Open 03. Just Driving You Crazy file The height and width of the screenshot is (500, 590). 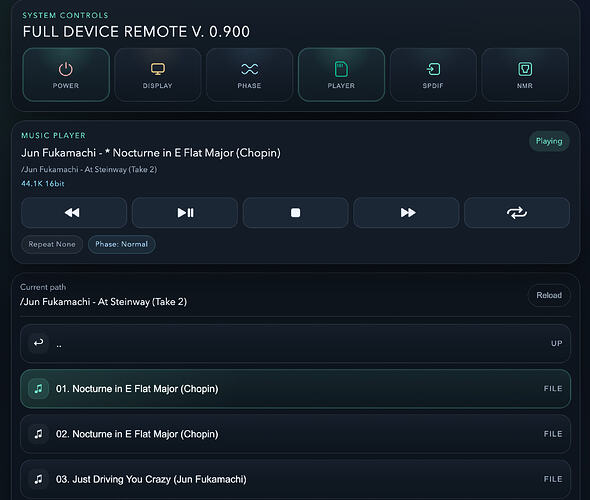(295, 479)
